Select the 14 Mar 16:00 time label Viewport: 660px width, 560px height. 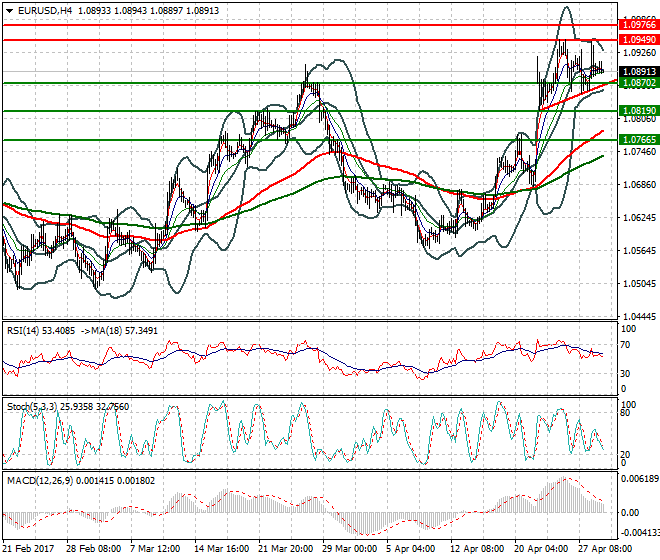pos(221,549)
